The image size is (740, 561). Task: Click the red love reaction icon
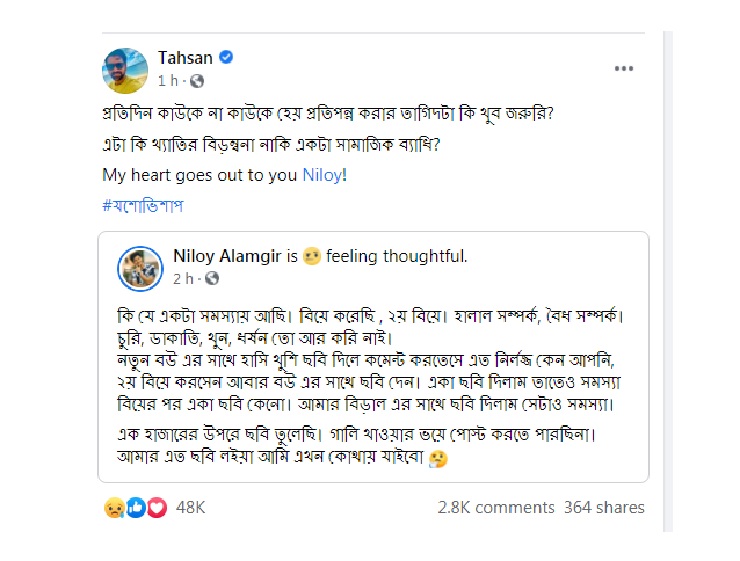(x=156, y=508)
